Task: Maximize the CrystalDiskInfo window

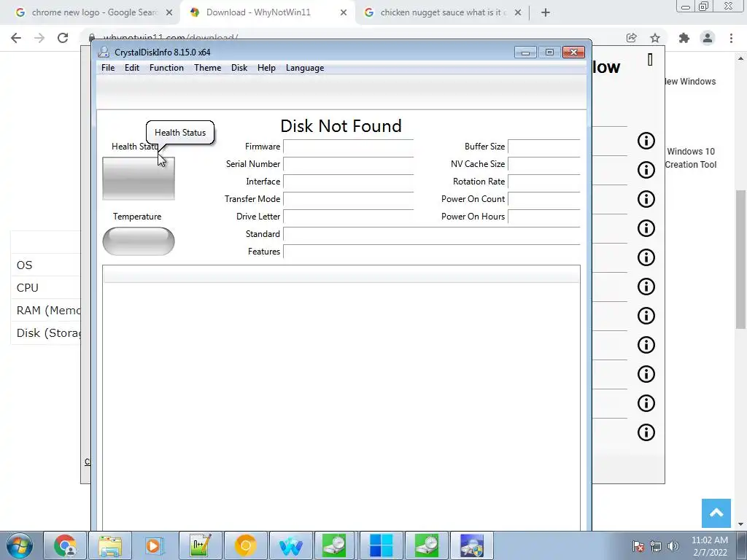Action: (549, 52)
